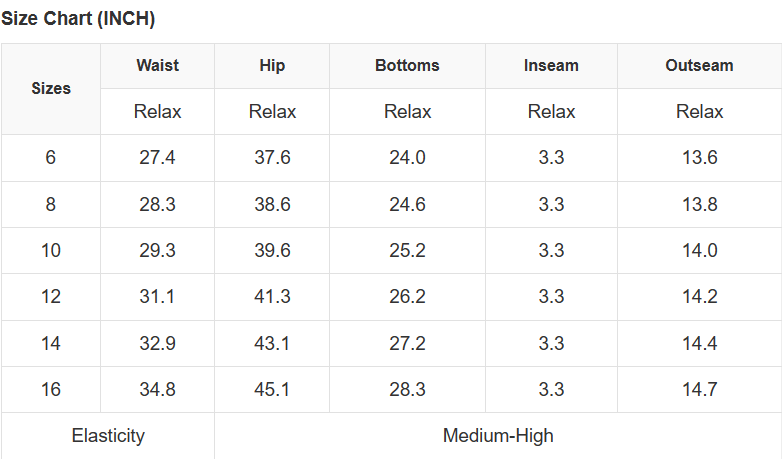Select the Outseam column header
Viewport: 783px width, 459px height.
tap(699, 65)
